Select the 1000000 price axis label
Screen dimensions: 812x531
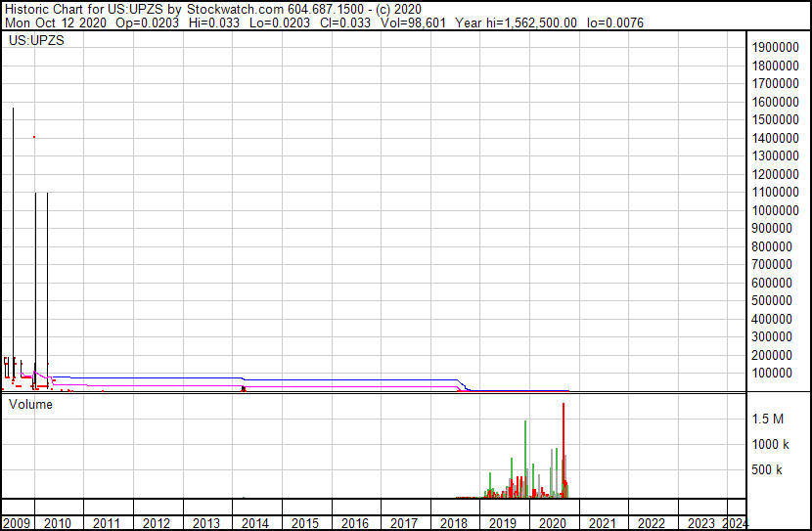pyautogui.click(x=776, y=210)
